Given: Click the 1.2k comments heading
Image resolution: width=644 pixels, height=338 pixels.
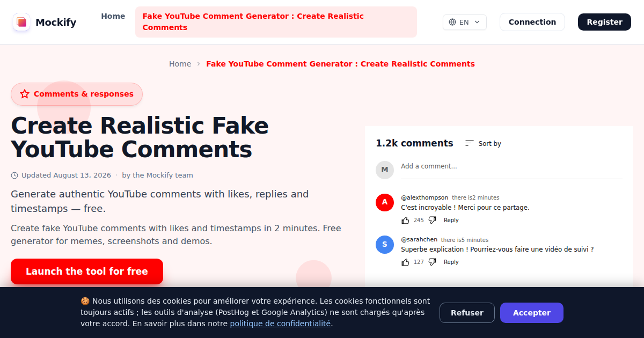Looking at the screenshot, I should (414, 143).
